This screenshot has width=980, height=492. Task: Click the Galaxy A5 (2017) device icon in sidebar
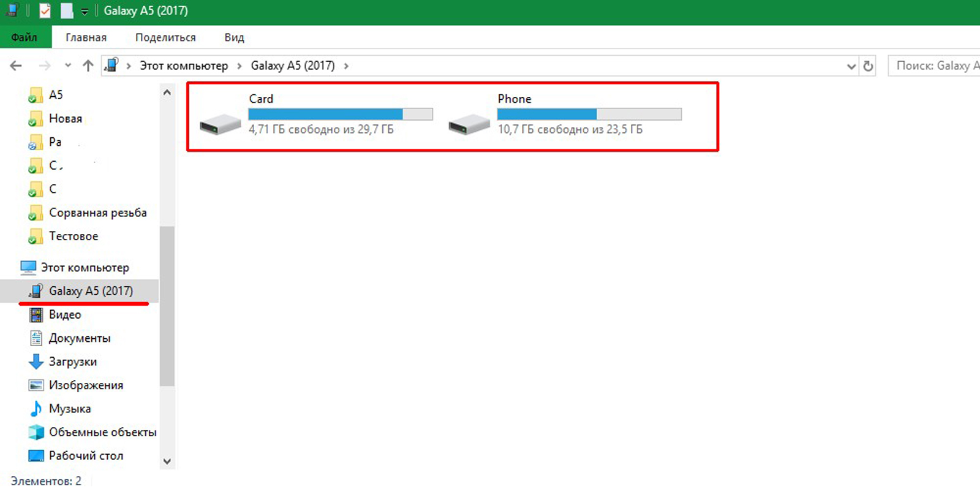click(37, 290)
